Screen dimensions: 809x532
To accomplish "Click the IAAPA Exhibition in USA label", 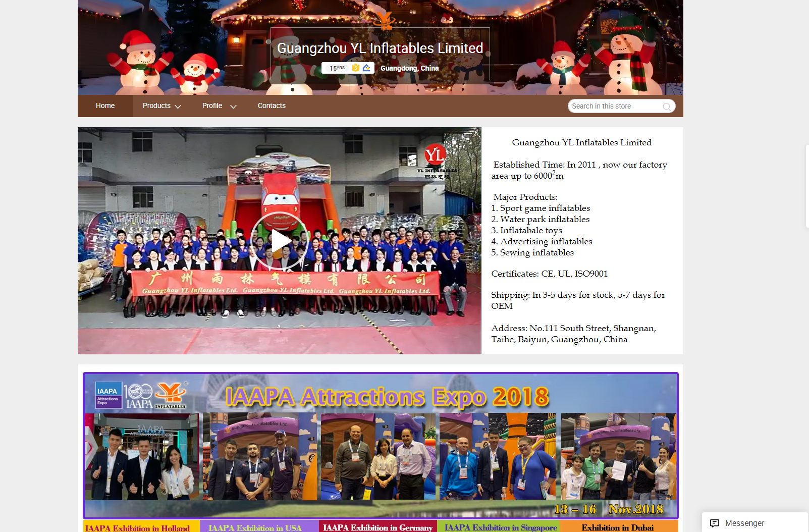I will pos(255,528).
